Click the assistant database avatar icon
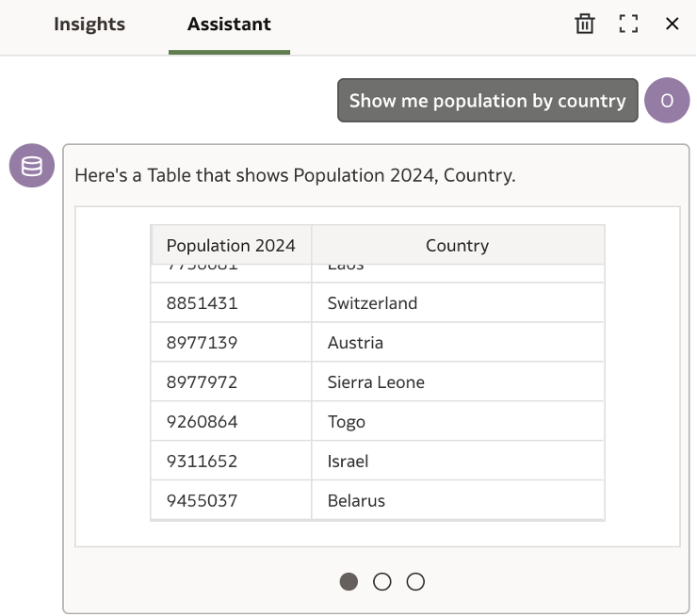The width and height of the screenshot is (697, 616). 32,166
